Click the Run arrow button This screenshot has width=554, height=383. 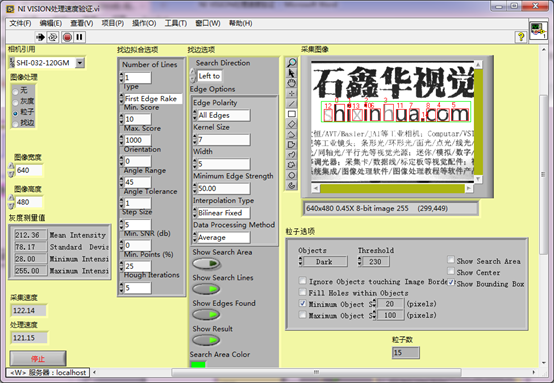click(x=40, y=37)
